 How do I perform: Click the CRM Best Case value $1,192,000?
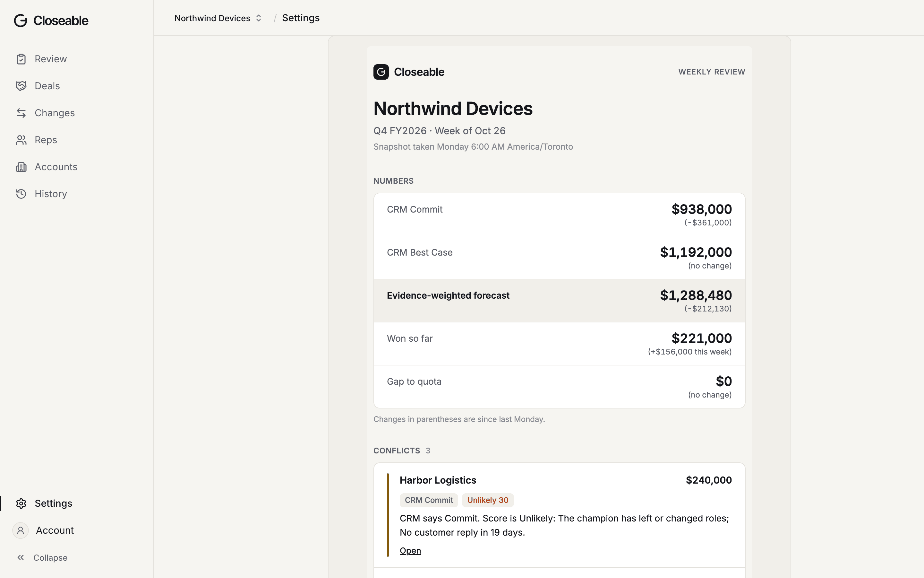click(x=696, y=252)
